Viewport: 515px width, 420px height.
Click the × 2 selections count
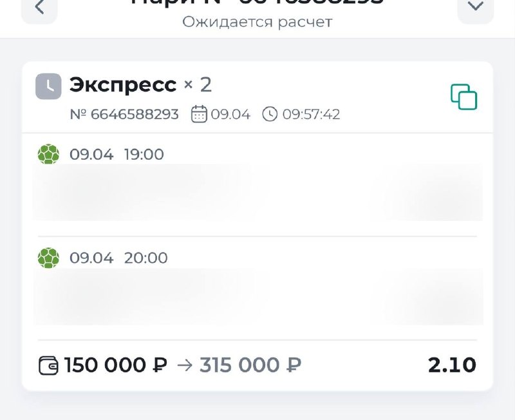pos(198,85)
